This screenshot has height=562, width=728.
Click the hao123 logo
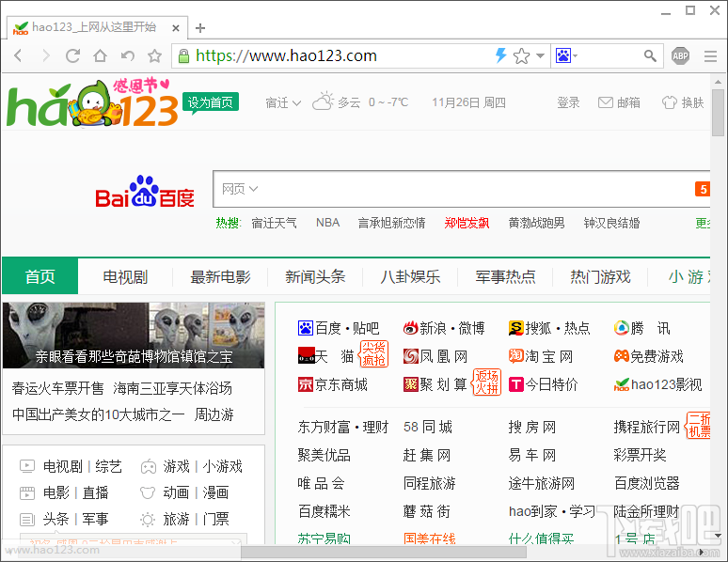[x=92, y=102]
